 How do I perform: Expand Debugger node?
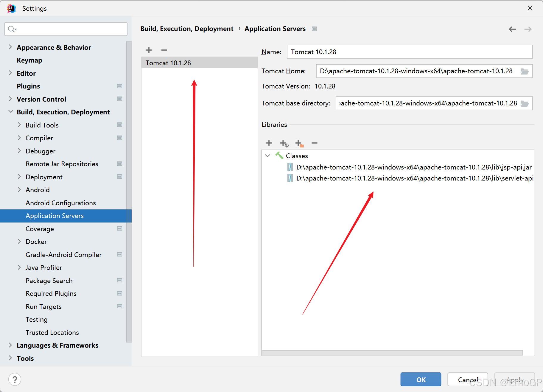(x=19, y=151)
